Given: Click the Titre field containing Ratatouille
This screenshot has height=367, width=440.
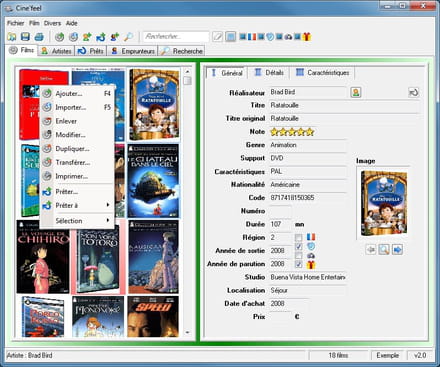Looking at the screenshot, I should coord(344,105).
